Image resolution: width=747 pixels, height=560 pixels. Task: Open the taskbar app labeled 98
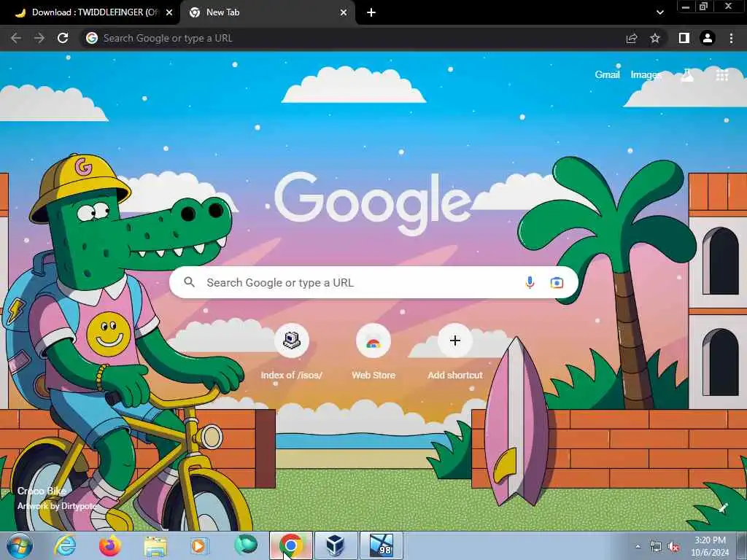tap(381, 545)
